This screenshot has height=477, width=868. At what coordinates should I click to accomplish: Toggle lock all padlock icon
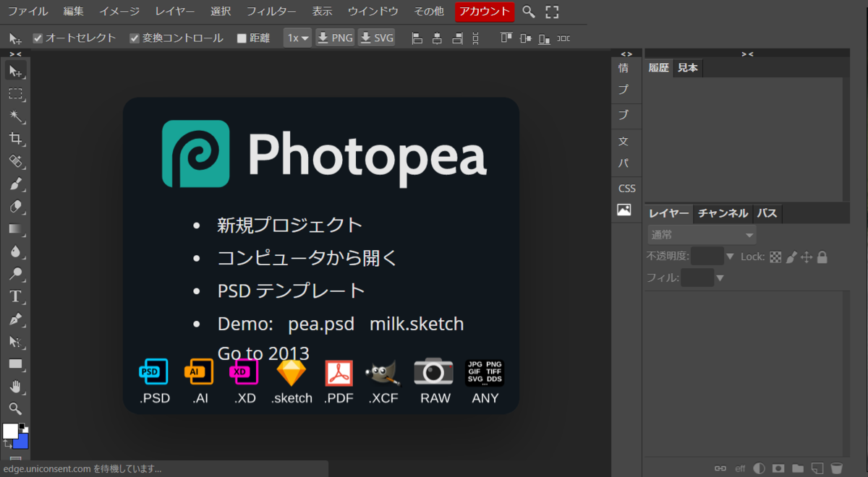pos(822,257)
